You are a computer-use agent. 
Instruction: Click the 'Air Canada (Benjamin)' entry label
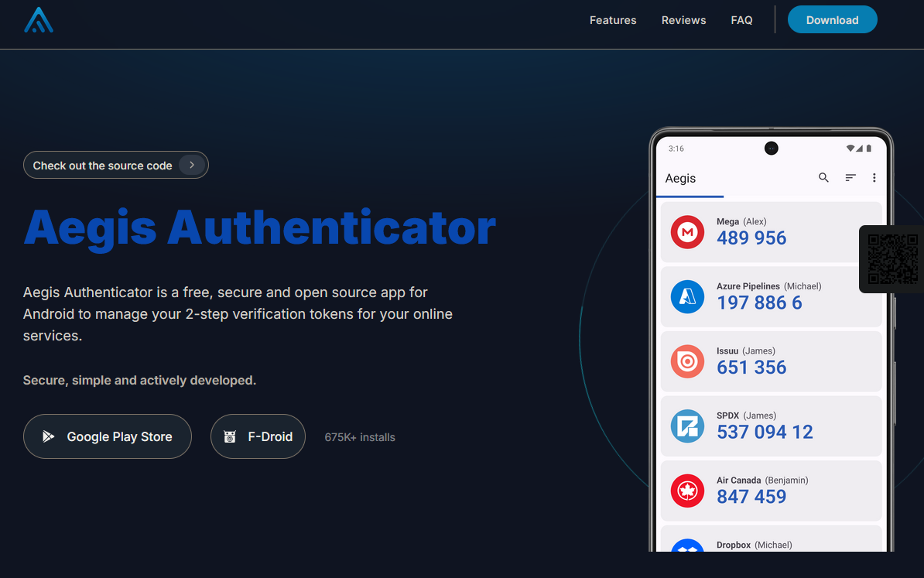(762, 481)
